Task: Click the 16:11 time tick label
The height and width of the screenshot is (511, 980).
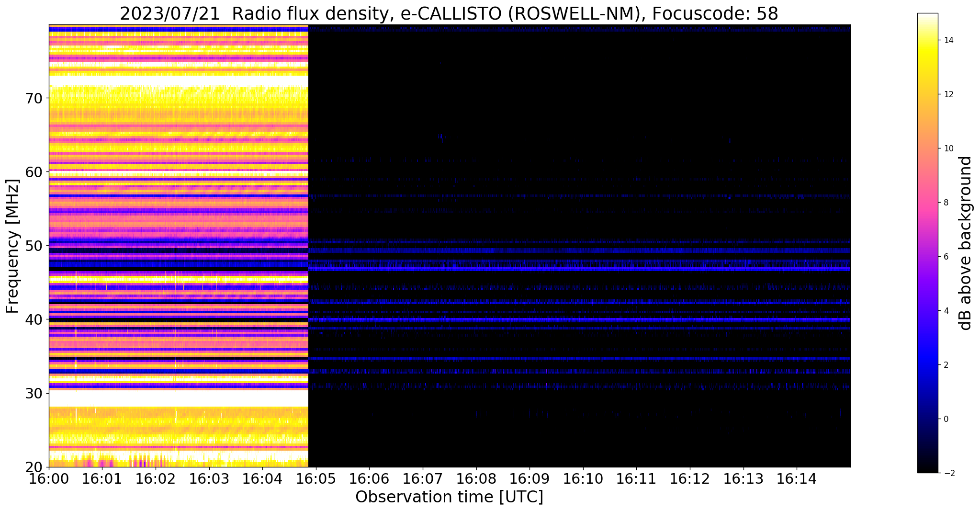Action: [637, 478]
